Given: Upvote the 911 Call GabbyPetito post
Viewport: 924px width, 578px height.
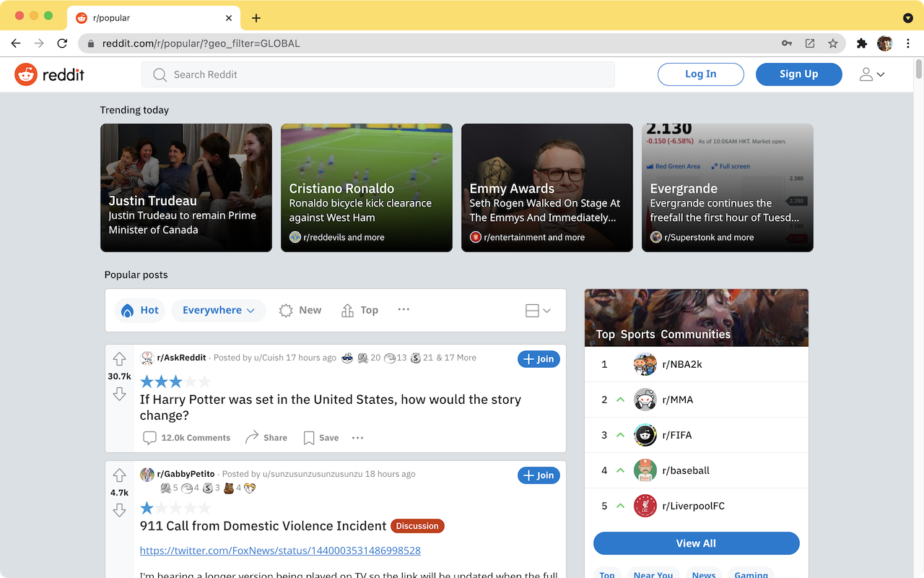Looking at the screenshot, I should 120,475.
